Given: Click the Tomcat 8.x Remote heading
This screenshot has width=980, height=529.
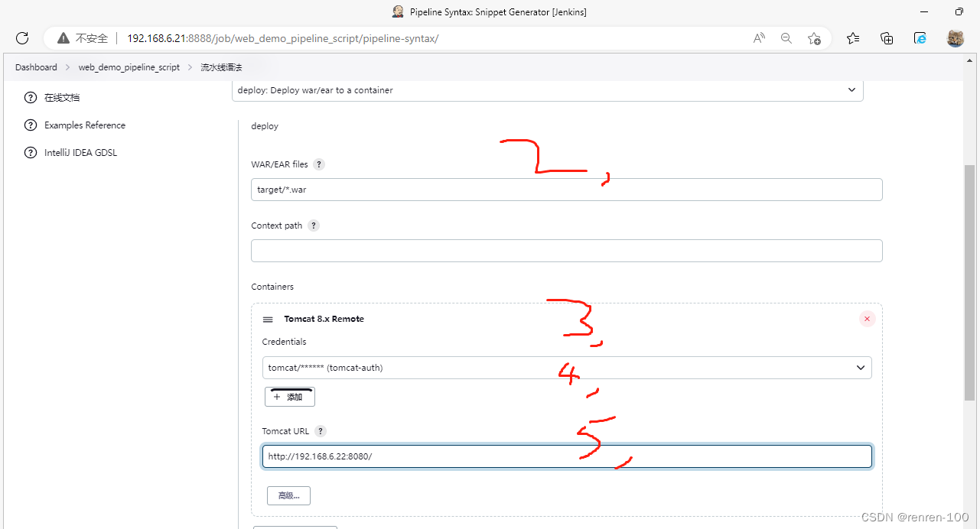Looking at the screenshot, I should tap(324, 319).
